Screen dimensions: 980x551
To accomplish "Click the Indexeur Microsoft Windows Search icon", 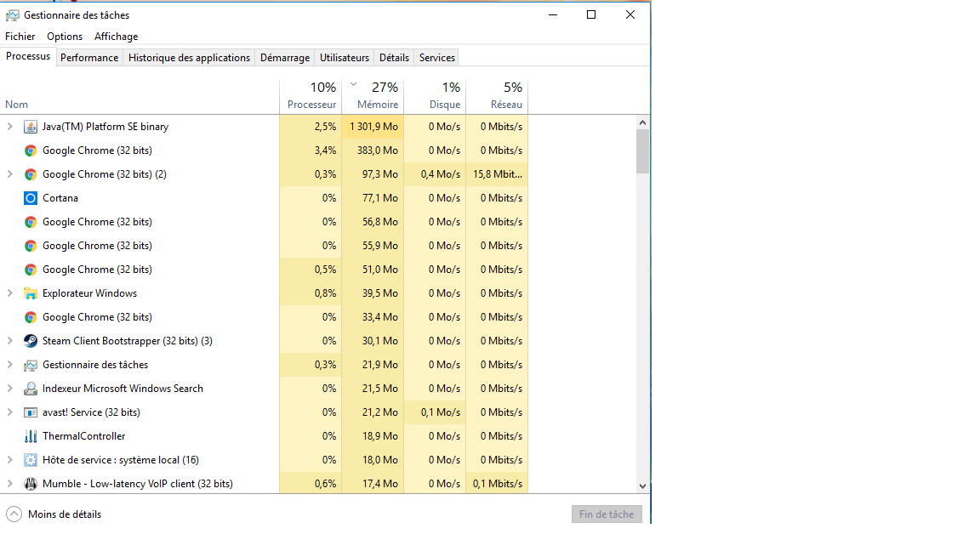I will coord(30,389).
